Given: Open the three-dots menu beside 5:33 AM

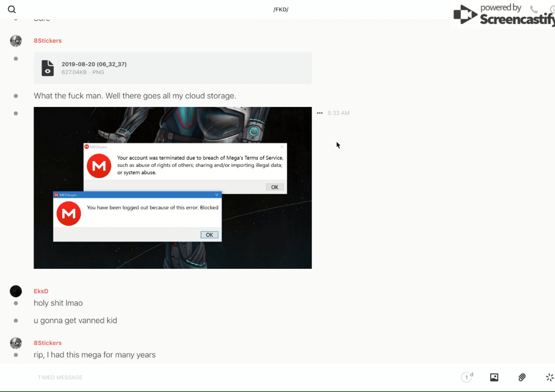Looking at the screenshot, I should point(320,113).
